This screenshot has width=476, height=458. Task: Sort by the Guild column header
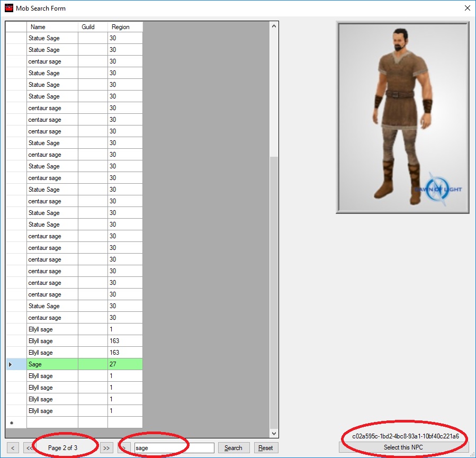tap(93, 27)
